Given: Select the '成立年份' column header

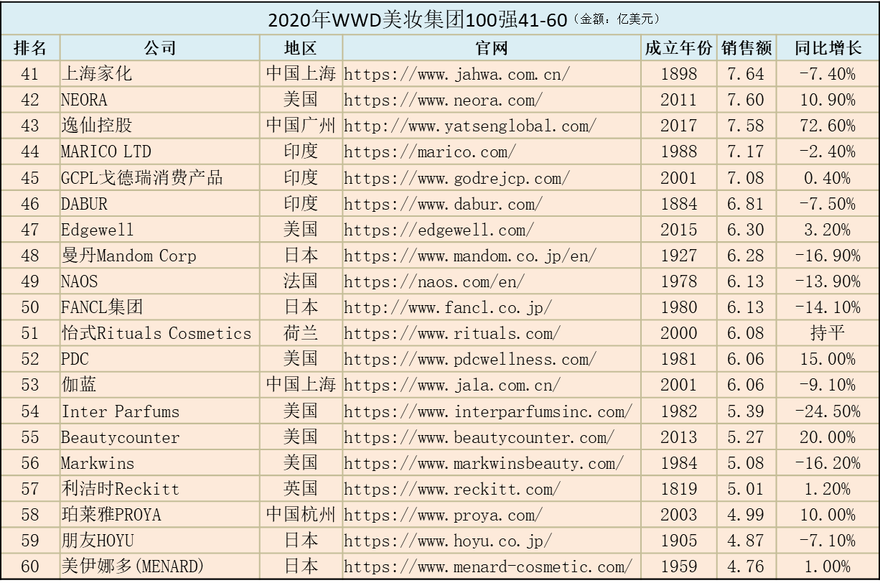Looking at the screenshot, I should 679,48.
